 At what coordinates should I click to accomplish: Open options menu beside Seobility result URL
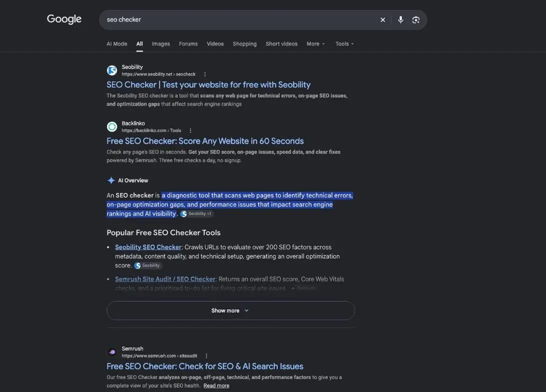[205, 74]
